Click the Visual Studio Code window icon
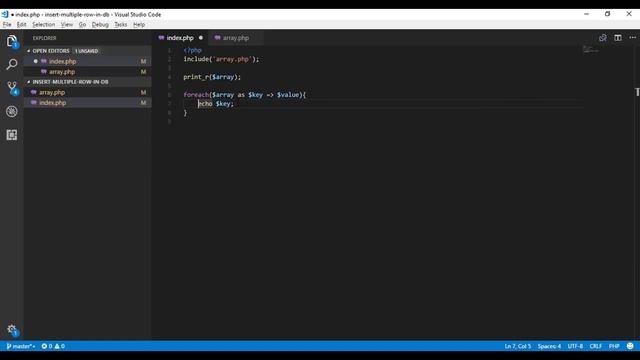The width and height of the screenshot is (640, 360). pos(5,14)
